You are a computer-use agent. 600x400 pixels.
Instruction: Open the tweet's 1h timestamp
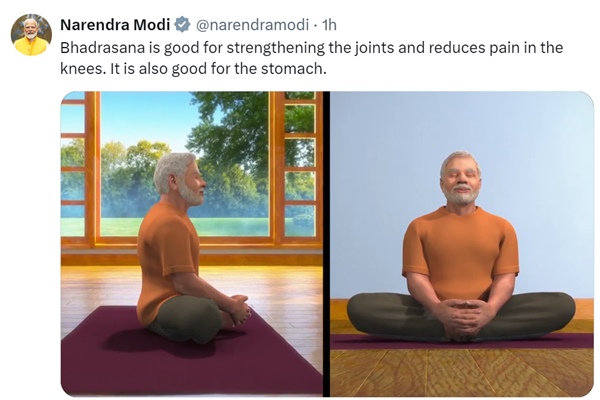329,25
